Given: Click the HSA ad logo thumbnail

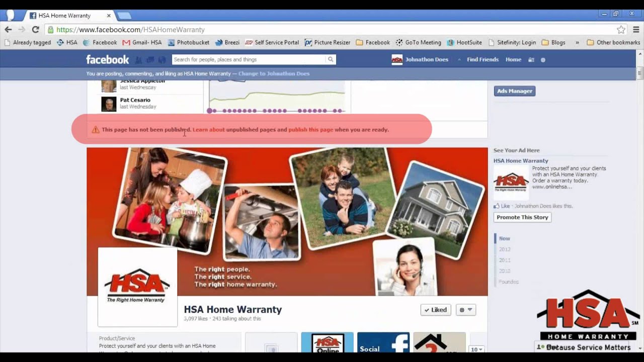Looking at the screenshot, I should pyautogui.click(x=511, y=183).
